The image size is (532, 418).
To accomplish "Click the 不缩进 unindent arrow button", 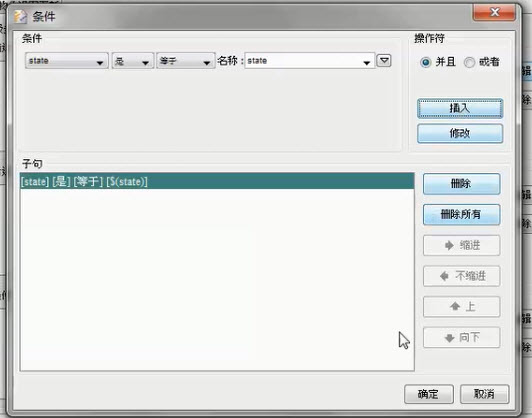I will [461, 276].
